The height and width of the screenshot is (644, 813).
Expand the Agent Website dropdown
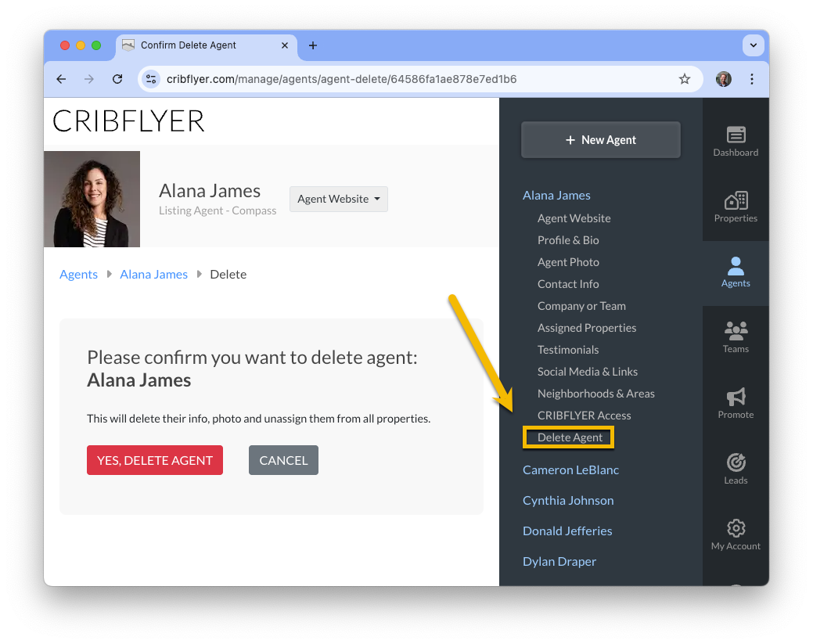pos(339,199)
